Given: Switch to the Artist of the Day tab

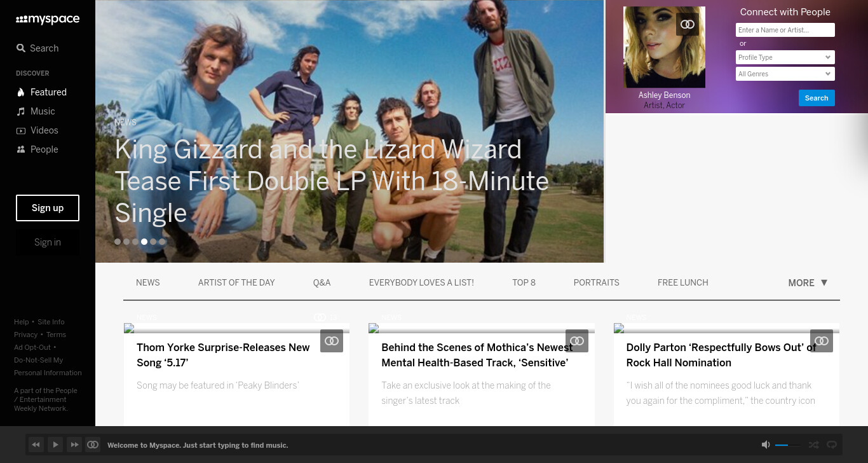Looking at the screenshot, I should click(x=236, y=282).
